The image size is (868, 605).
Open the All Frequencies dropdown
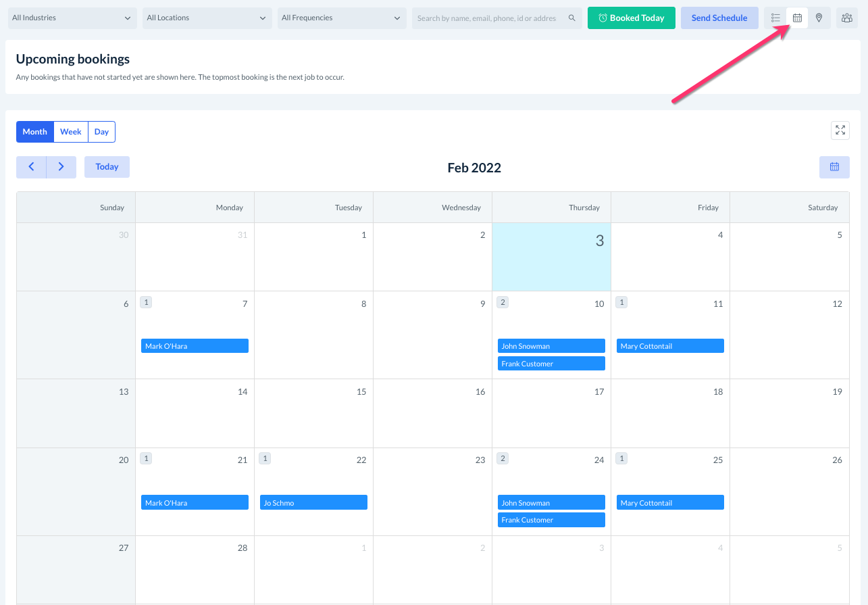[342, 18]
